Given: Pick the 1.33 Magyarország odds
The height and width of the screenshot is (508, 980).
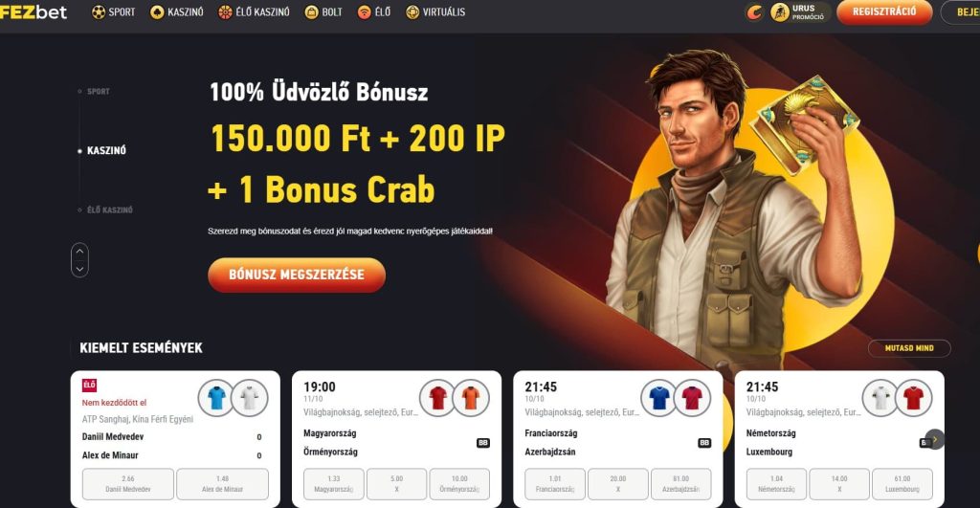Looking at the screenshot, I should (x=334, y=484).
